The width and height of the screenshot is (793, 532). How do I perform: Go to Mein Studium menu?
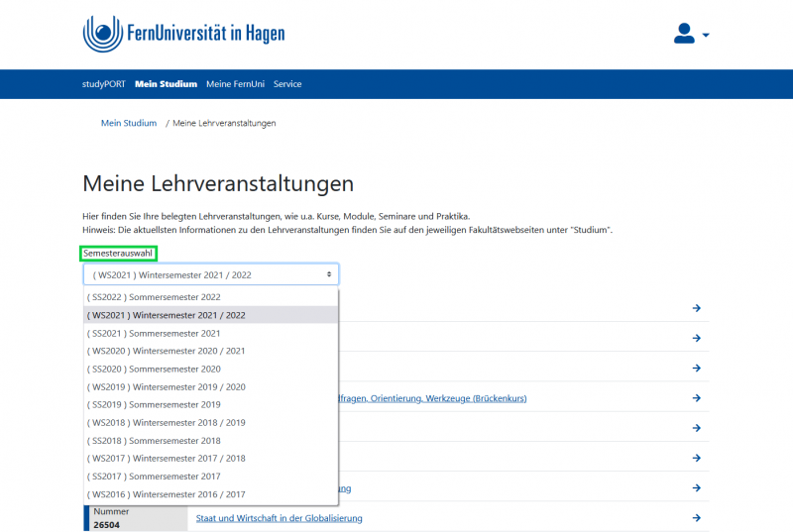pos(166,84)
